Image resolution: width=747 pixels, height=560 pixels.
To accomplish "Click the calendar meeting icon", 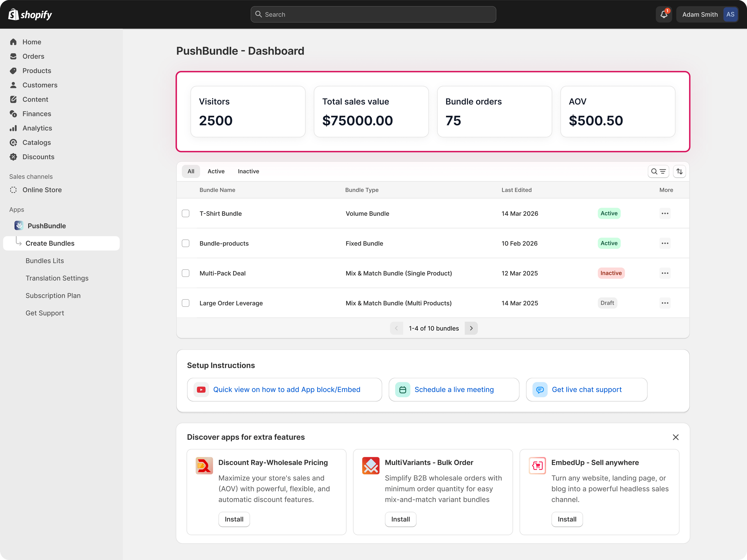I will point(402,389).
